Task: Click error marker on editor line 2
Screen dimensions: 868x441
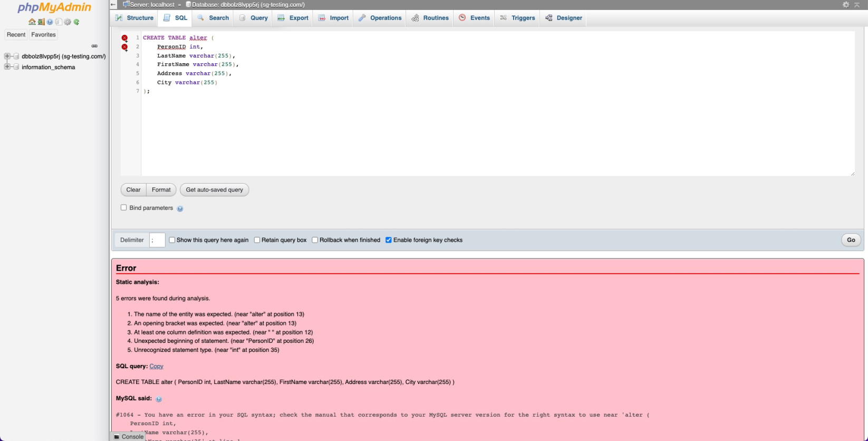Action: tap(125, 47)
